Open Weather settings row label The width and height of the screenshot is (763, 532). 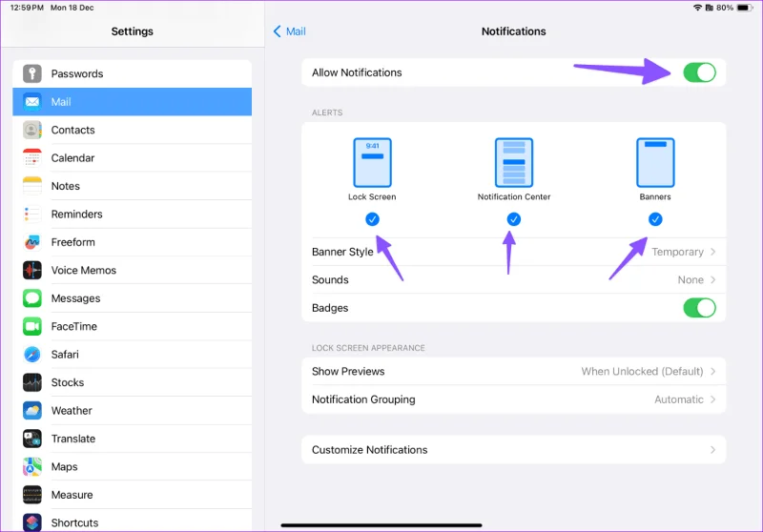[72, 410]
